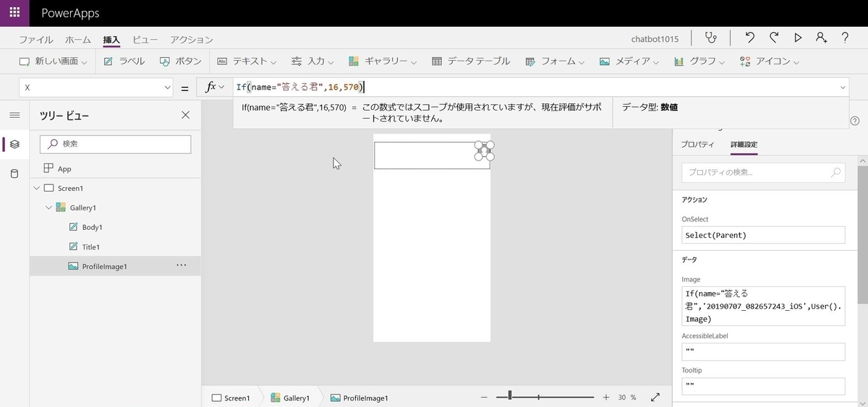Open the フォーム dropdown
This screenshot has height=407, width=868.
pyautogui.click(x=556, y=61)
